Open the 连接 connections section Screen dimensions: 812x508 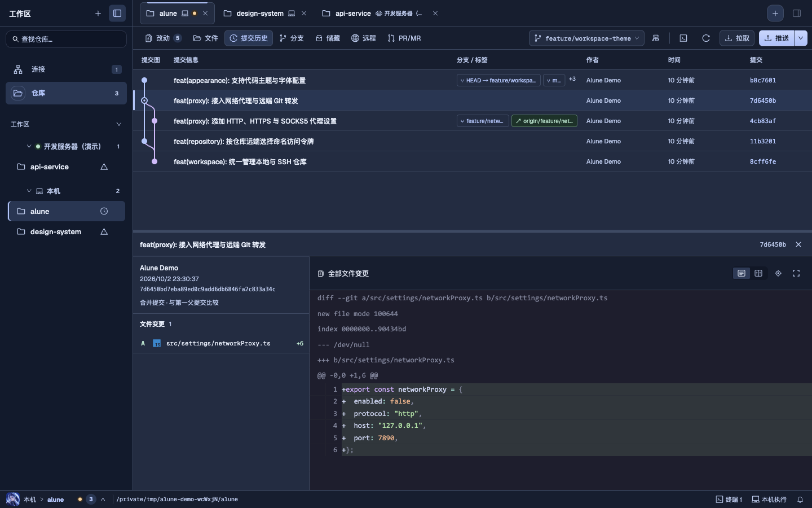[67, 69]
